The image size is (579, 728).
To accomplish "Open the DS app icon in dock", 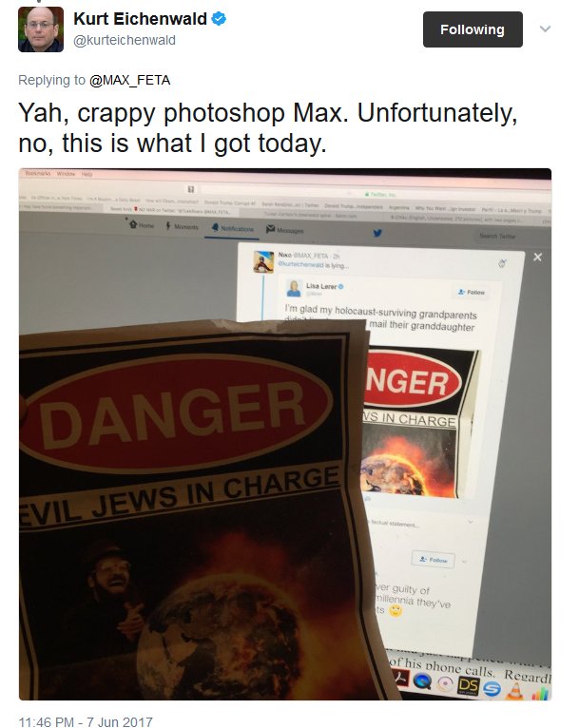I will [x=468, y=685].
